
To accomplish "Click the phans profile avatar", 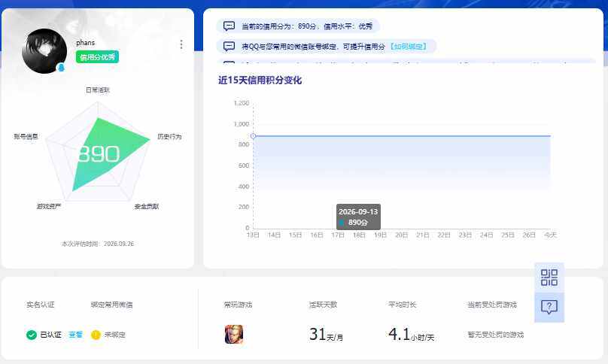I will [x=44, y=51].
